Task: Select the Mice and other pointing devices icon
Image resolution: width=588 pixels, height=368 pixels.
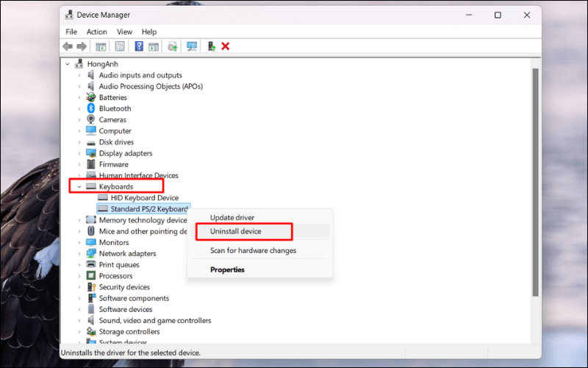Action: [x=90, y=231]
